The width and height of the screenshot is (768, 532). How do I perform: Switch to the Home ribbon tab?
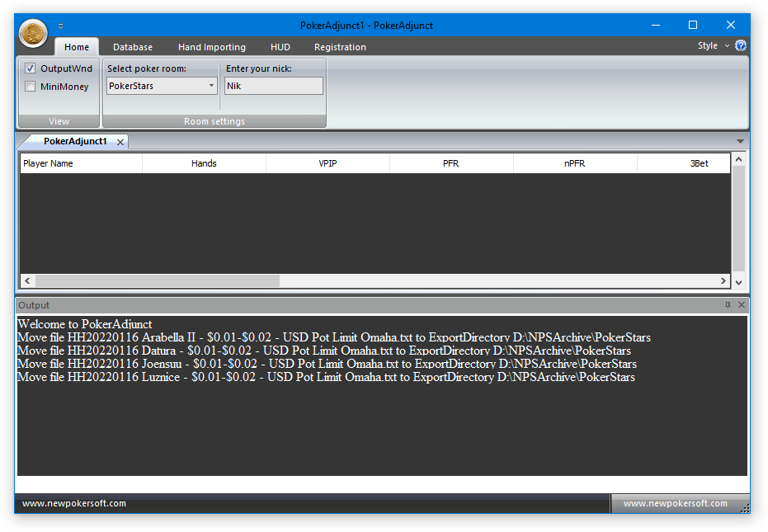coord(77,47)
